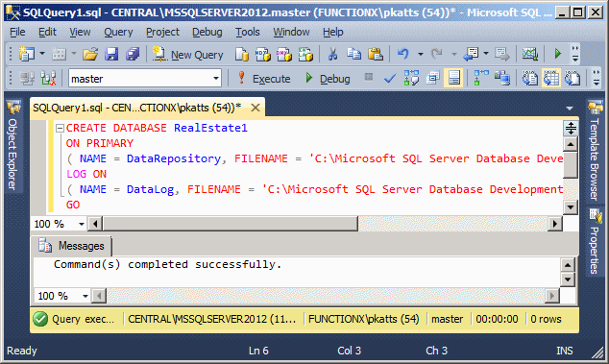Open the Undo history dropdown arrow
The height and width of the screenshot is (364, 609).
tap(420, 54)
